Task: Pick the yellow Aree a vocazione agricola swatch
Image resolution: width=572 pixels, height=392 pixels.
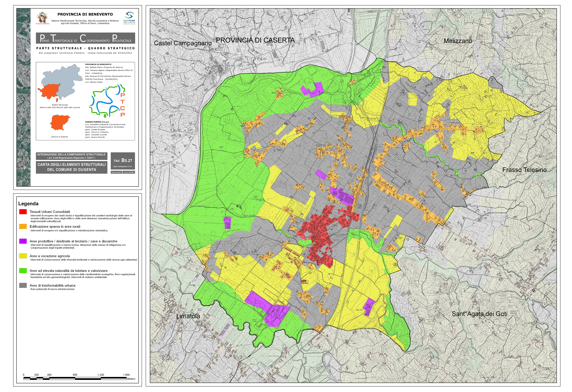Action: coord(23,256)
